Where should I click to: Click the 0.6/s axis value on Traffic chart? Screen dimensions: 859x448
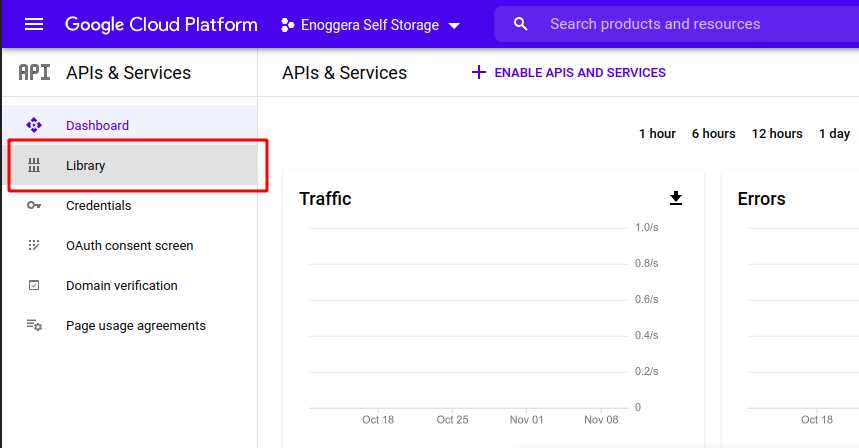(x=646, y=299)
